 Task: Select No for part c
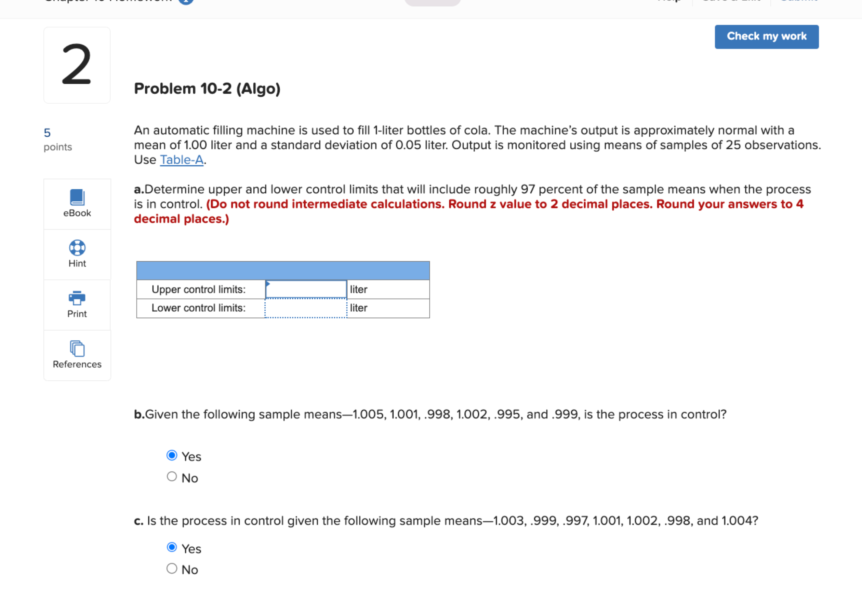172,568
